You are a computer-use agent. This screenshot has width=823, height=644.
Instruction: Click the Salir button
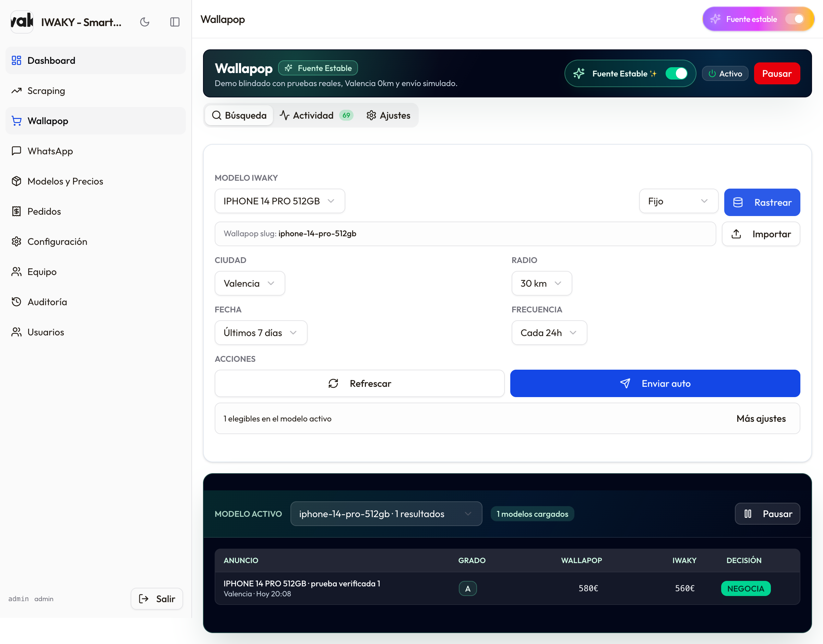click(x=157, y=599)
